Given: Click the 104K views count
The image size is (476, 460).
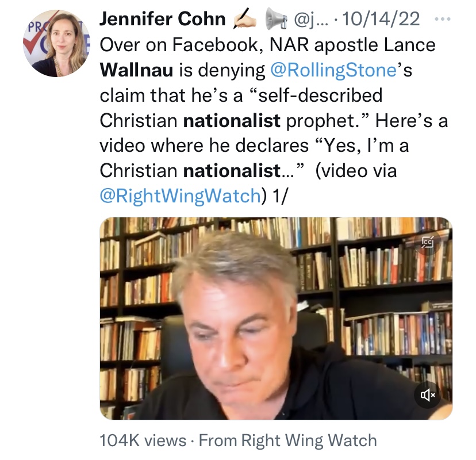Looking at the screenshot, I should [143, 440].
